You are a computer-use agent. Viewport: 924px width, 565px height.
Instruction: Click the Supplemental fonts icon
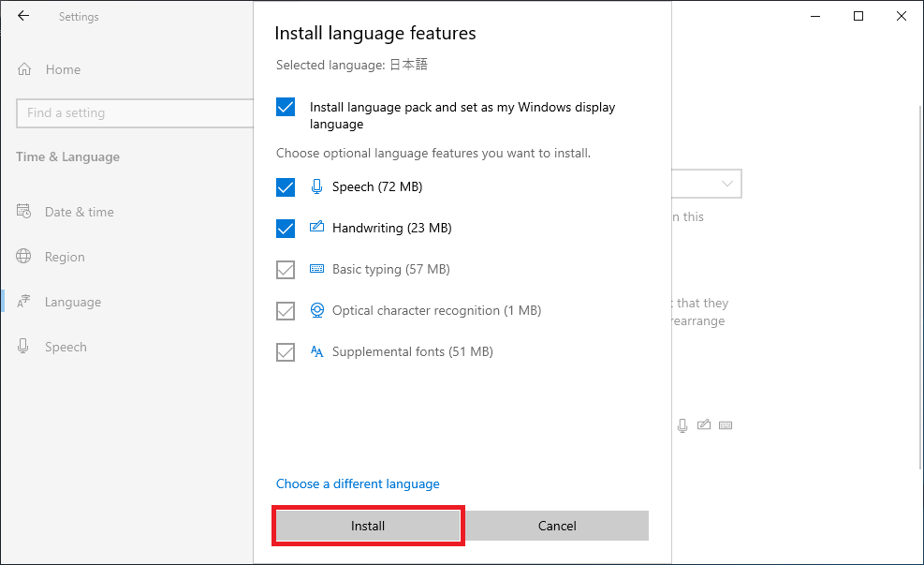coord(317,351)
